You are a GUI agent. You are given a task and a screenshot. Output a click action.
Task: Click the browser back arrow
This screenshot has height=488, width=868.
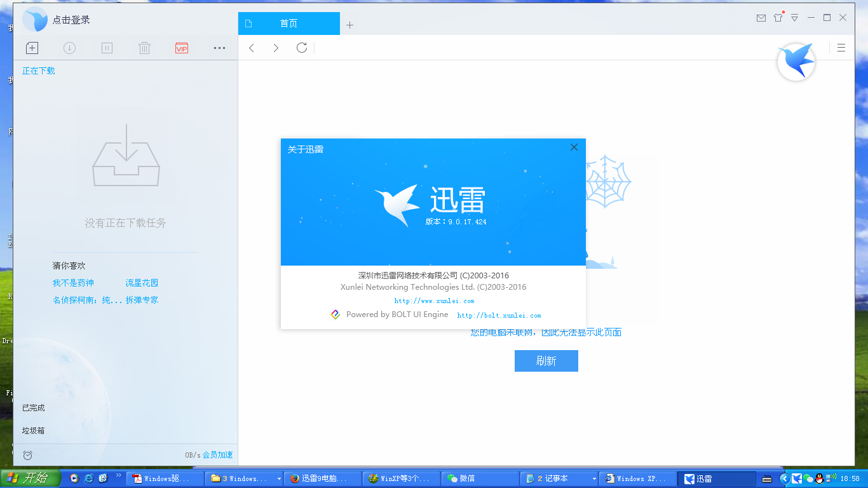click(x=252, y=48)
